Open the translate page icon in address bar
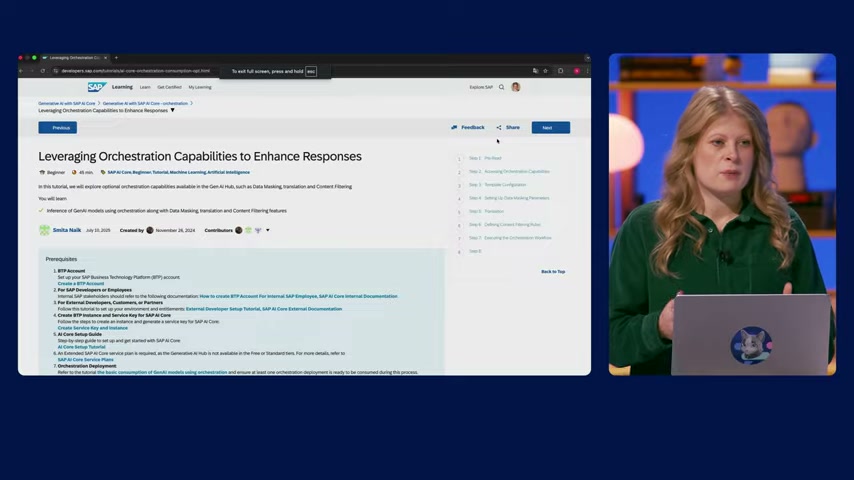 535,71
